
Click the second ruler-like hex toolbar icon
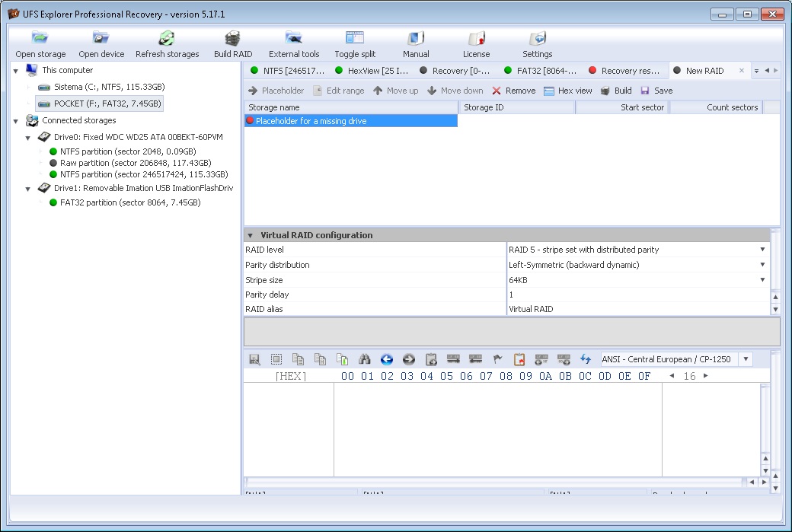(475, 359)
